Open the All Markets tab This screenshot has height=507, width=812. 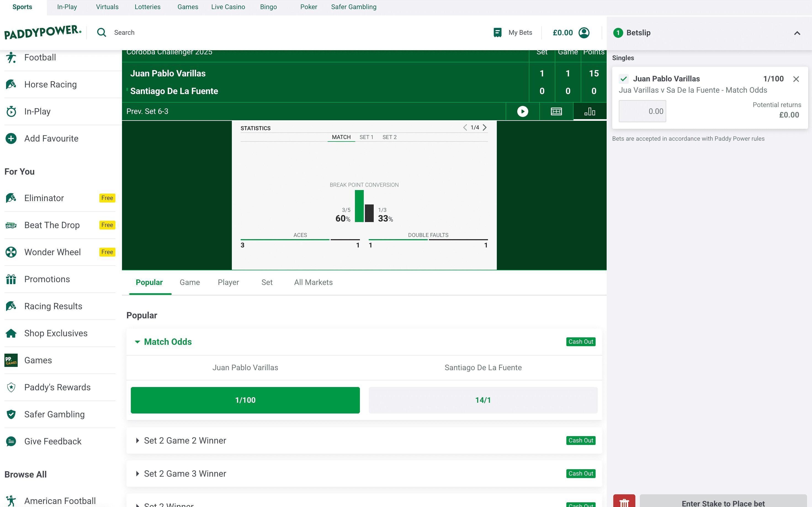(x=313, y=282)
